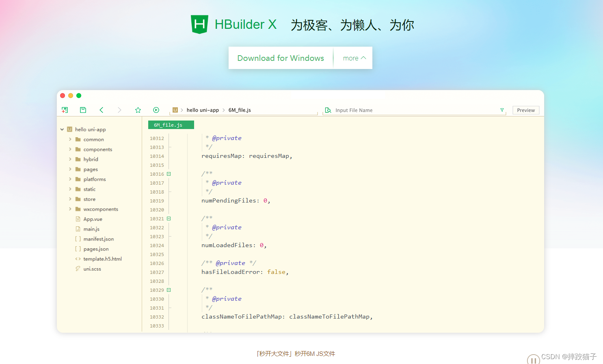Collapse code fold at line 10321

(169, 219)
